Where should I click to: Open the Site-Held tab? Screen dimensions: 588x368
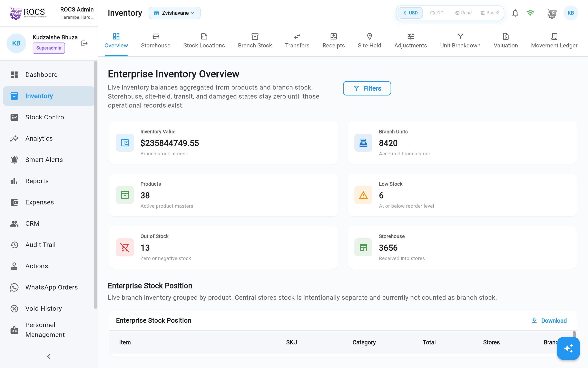pyautogui.click(x=369, y=41)
